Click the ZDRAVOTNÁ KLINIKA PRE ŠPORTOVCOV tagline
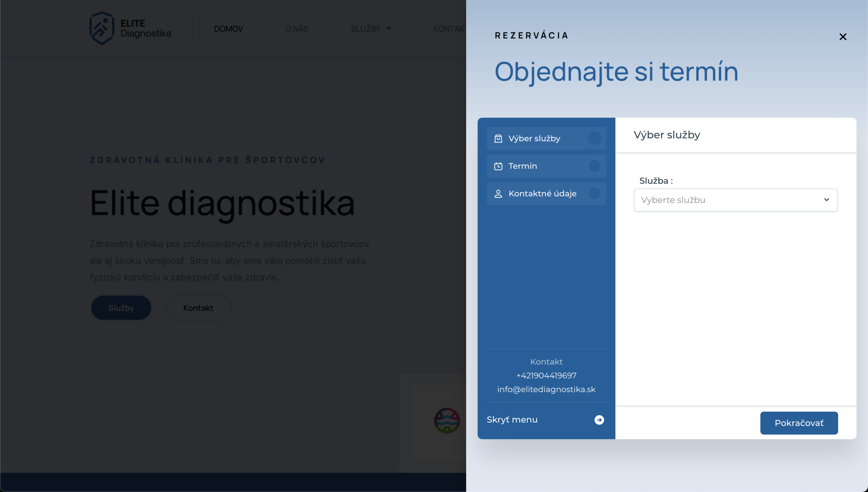 [207, 160]
